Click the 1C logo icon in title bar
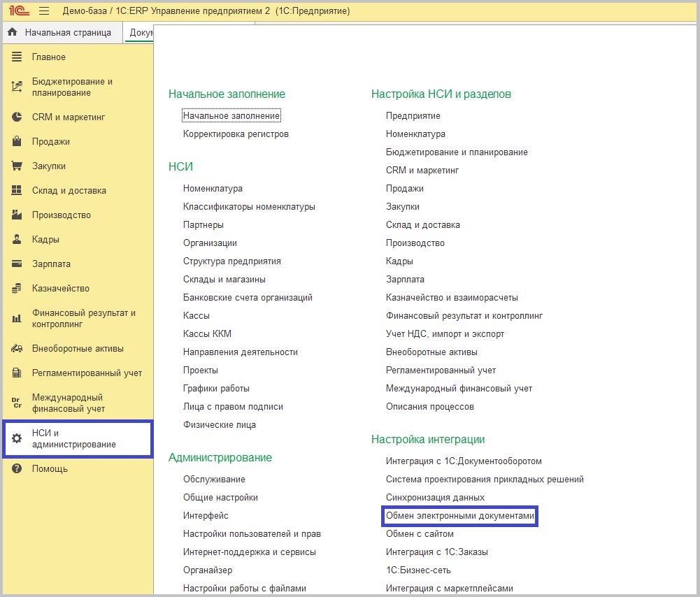This screenshot has width=700, height=597. coord(19,11)
